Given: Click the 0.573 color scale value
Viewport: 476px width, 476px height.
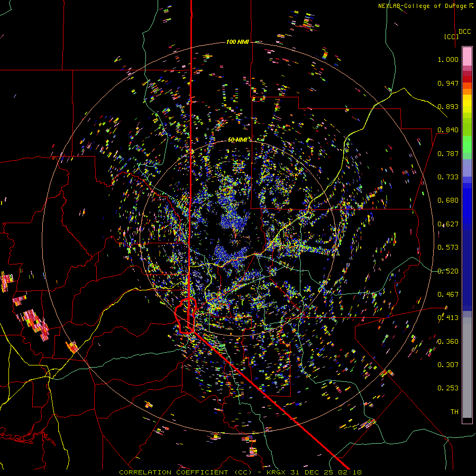Looking at the screenshot, I should tap(448, 248).
